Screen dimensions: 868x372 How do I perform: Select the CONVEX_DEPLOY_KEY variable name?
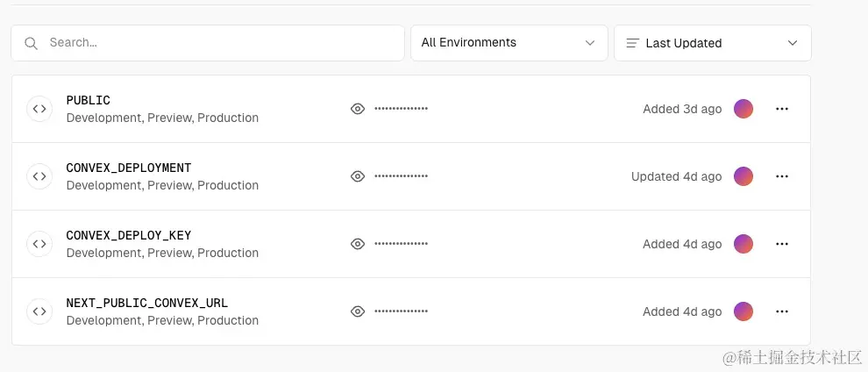(129, 235)
